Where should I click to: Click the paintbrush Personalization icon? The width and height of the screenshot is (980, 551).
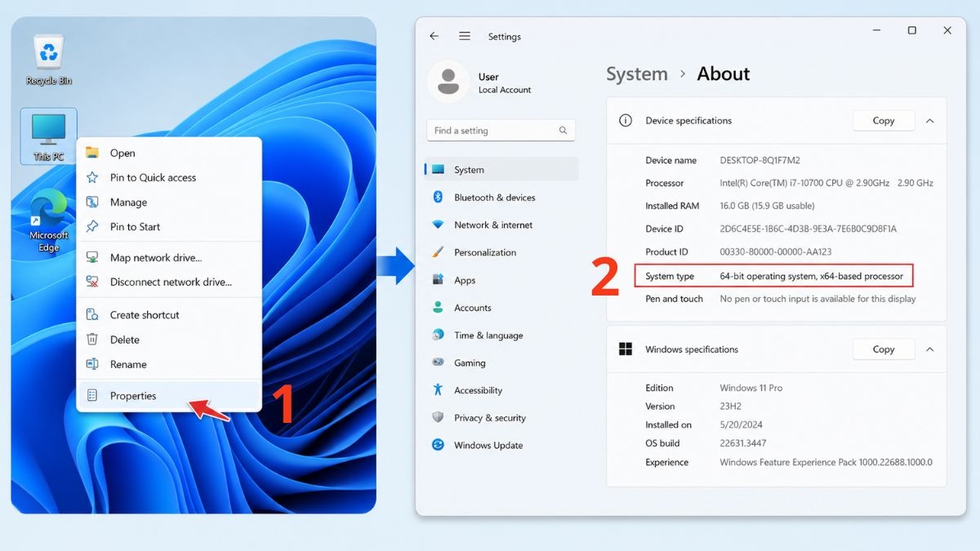[438, 252]
